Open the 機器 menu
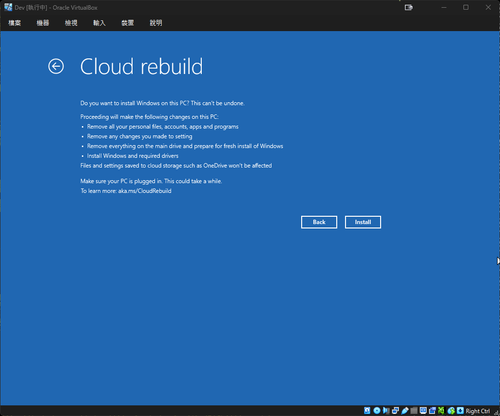 click(x=43, y=23)
